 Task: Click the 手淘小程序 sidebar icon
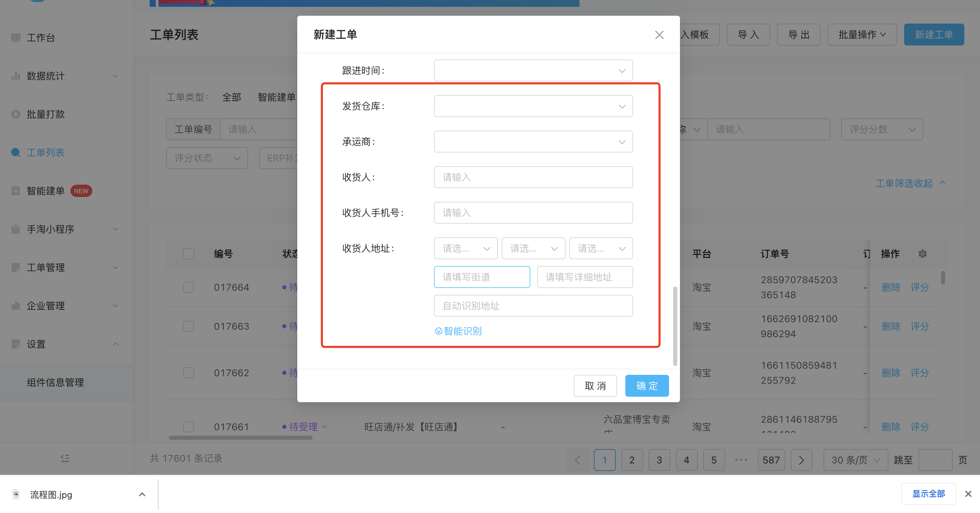point(16,229)
